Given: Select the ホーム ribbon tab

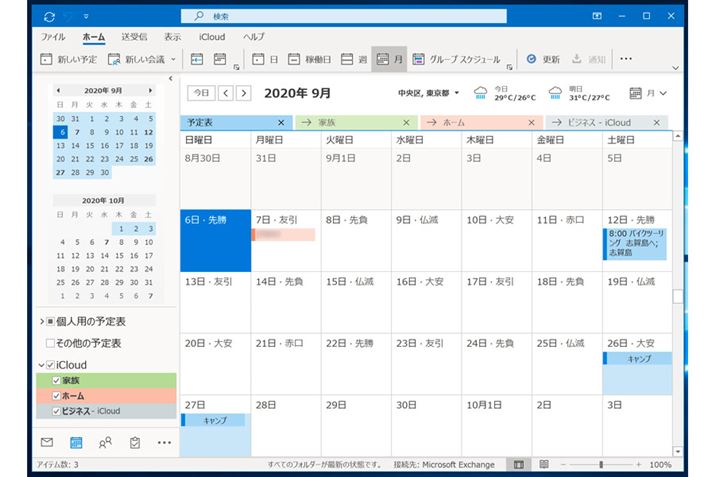Looking at the screenshot, I should 94,37.
